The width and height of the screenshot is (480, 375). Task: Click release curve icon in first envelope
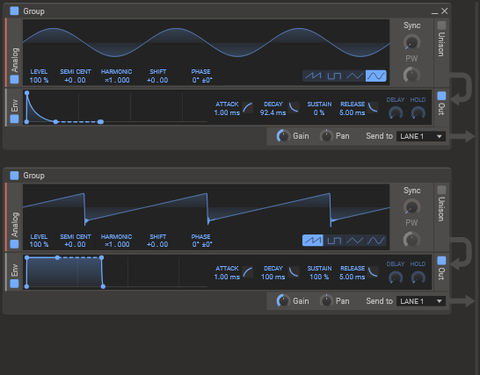click(373, 107)
